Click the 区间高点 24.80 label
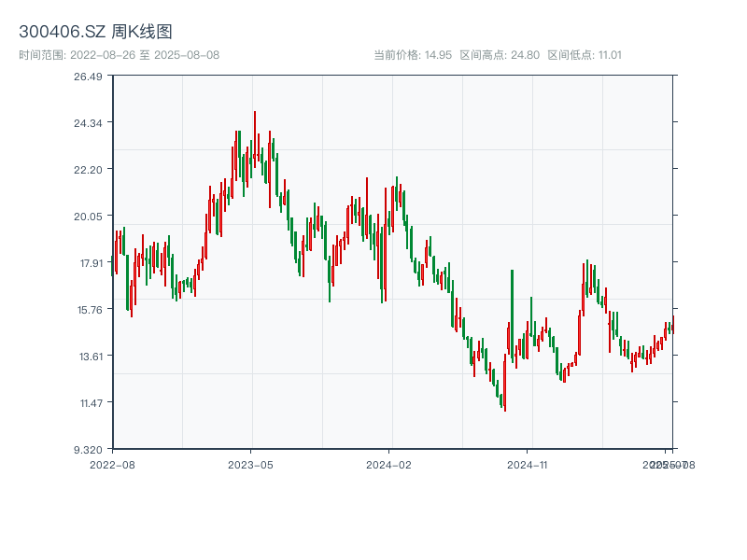Image resolution: width=747 pixels, height=560 pixels. pyautogui.click(x=500, y=55)
